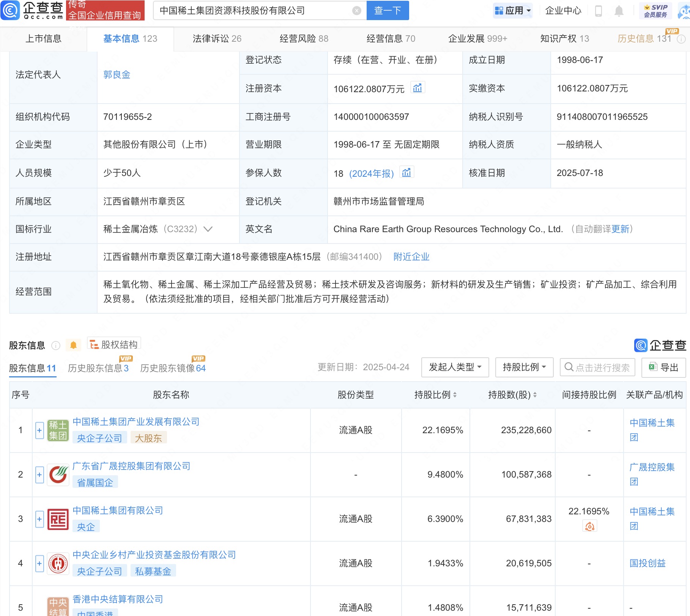
Task: Open the equity structure button
Action: point(114,344)
